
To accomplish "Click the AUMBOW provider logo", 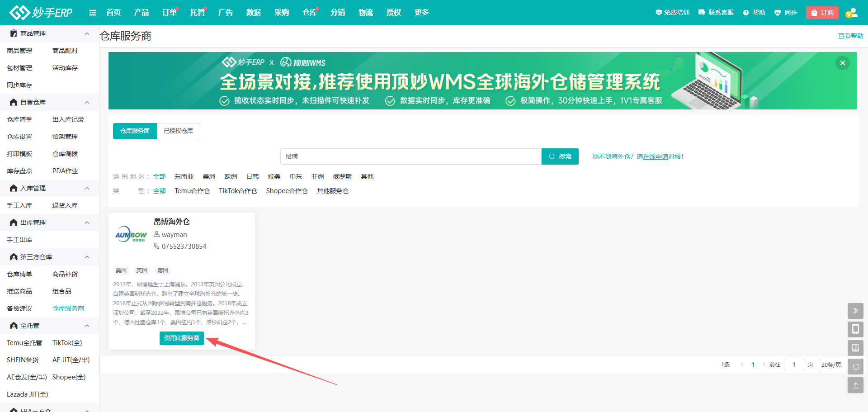I will tap(131, 234).
